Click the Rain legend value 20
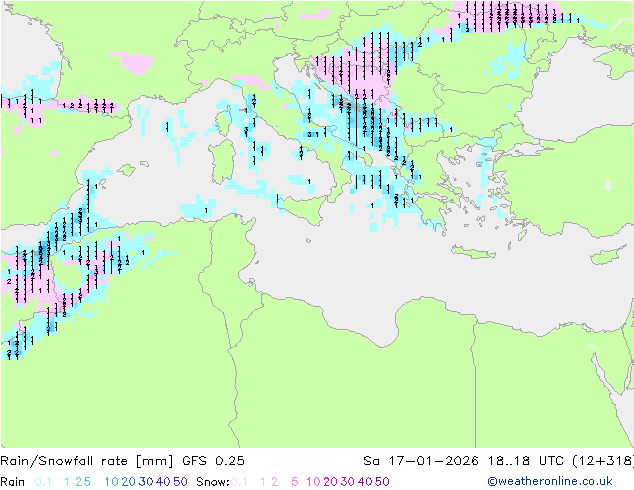Screen dimensions: 634x490 [128, 482]
